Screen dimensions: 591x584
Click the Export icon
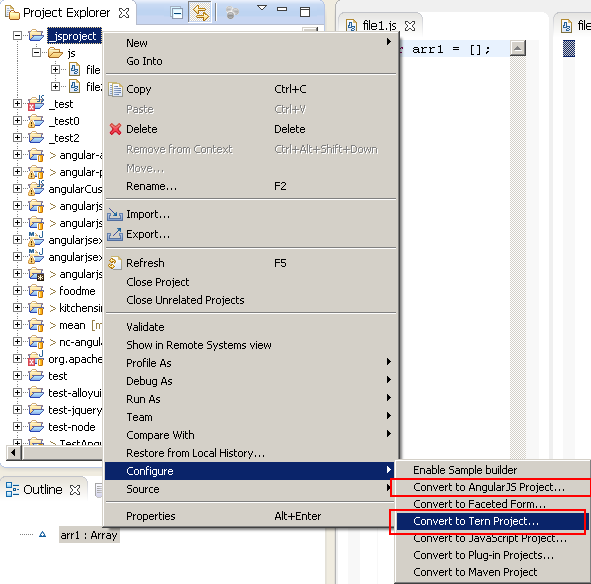(115, 234)
